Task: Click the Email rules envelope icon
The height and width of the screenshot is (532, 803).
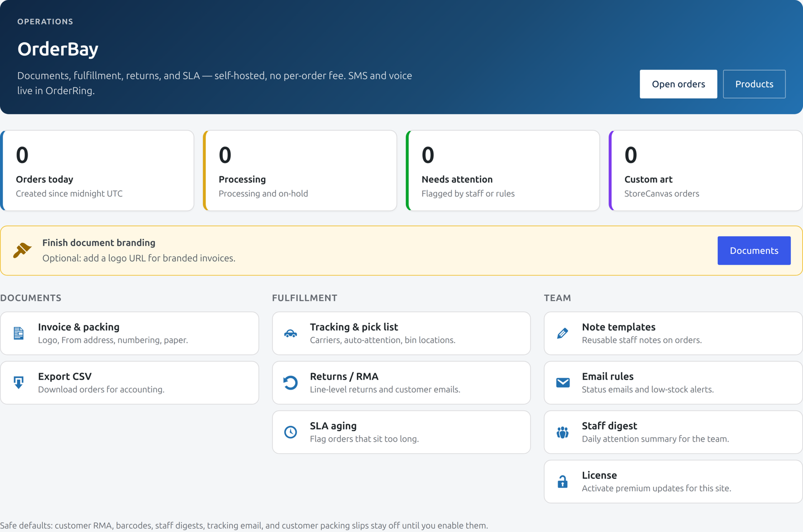Action: coord(563,383)
